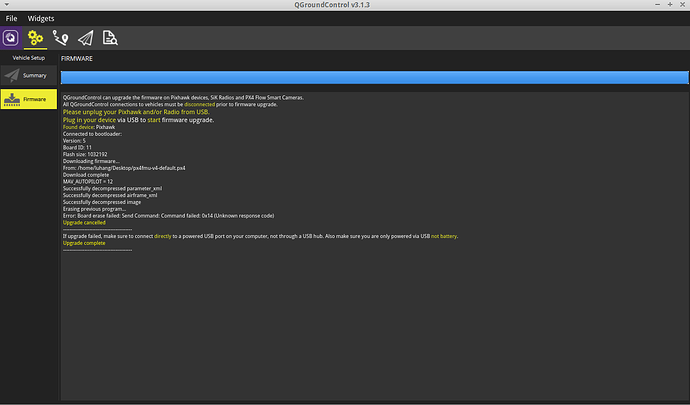
Task: Switch to the Fly view paper-plane icon
Action: tap(85, 38)
